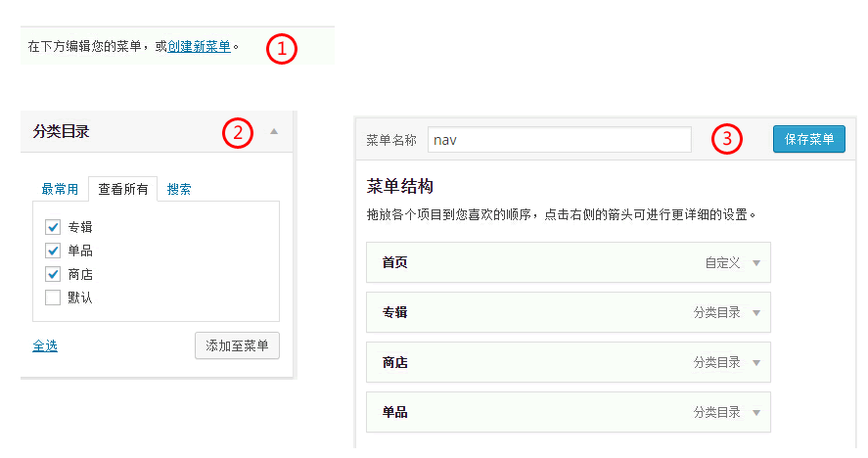Screen dimensions: 868x458
Task: Click the red circled number 1 marker
Action: click(x=282, y=49)
